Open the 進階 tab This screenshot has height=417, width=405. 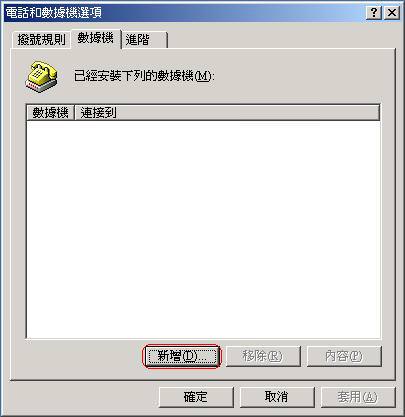[144, 40]
